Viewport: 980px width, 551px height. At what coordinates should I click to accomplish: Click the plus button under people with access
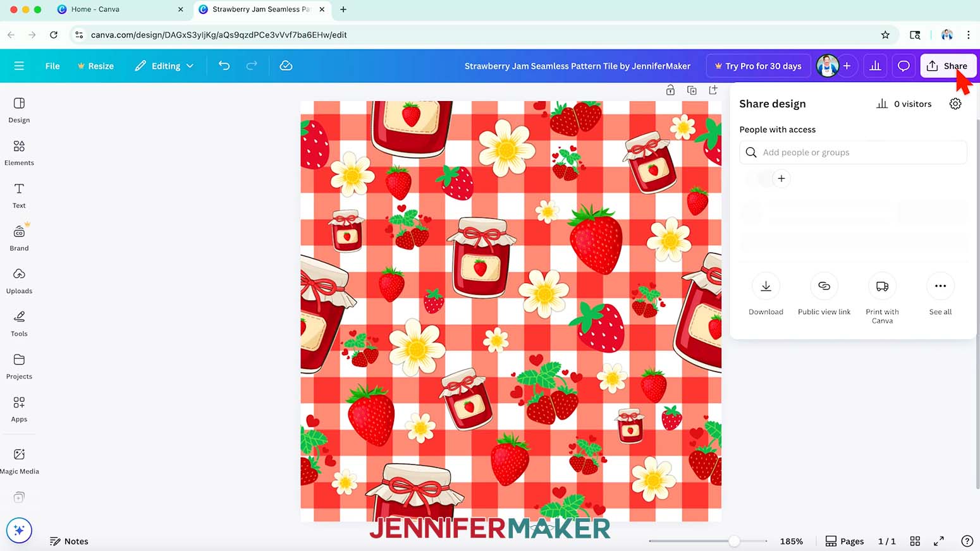point(781,179)
